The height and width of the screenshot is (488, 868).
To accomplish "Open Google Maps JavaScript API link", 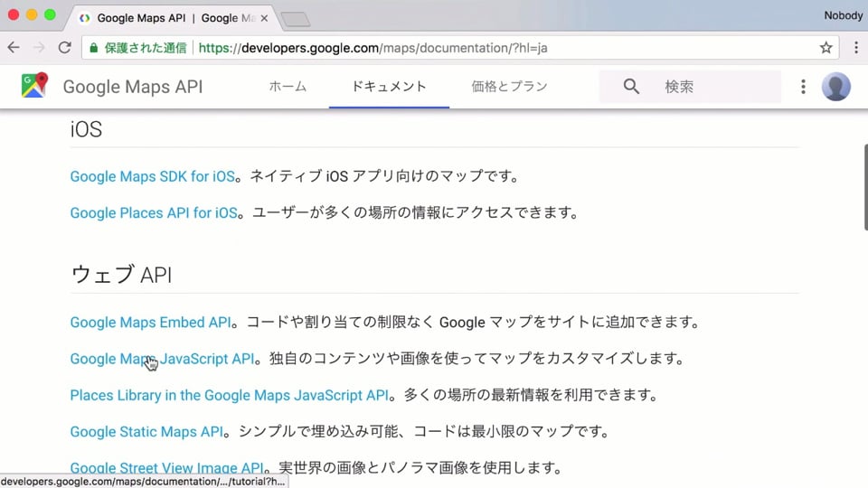I will point(162,359).
